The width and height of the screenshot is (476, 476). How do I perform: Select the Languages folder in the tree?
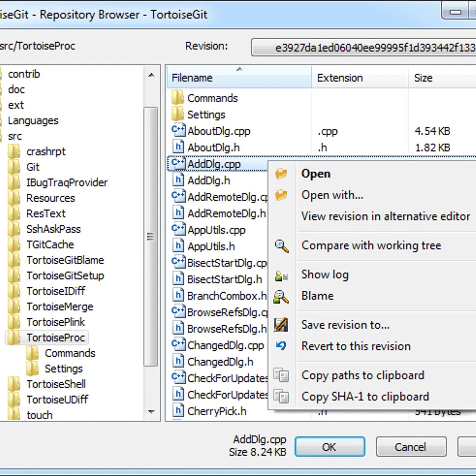33,120
